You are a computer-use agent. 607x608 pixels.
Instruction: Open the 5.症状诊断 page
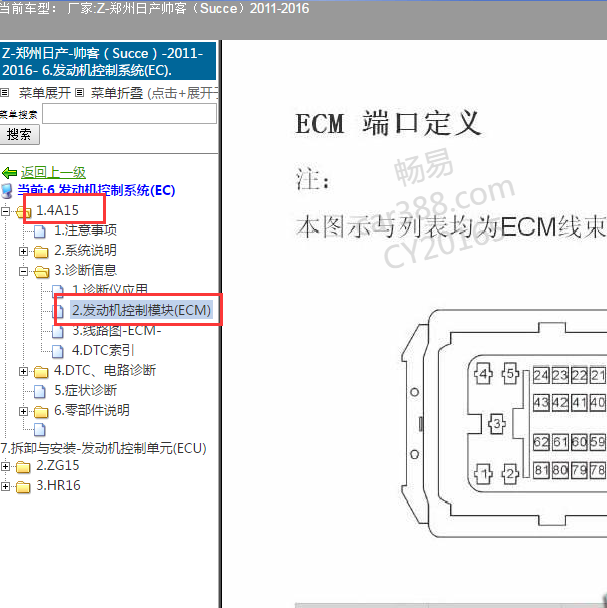point(85,390)
